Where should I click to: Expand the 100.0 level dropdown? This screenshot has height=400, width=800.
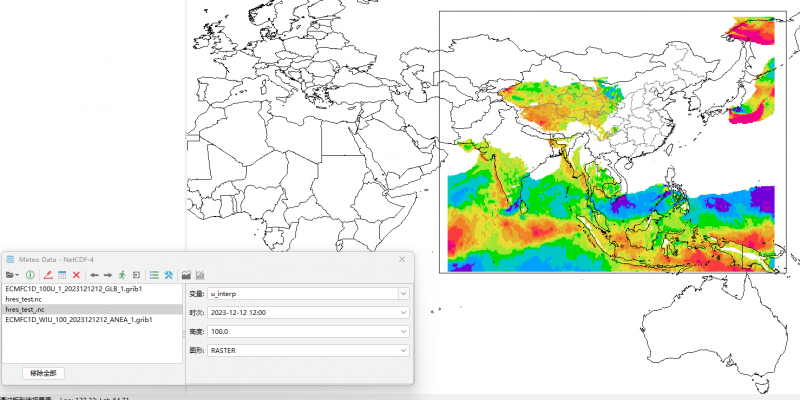pos(403,331)
